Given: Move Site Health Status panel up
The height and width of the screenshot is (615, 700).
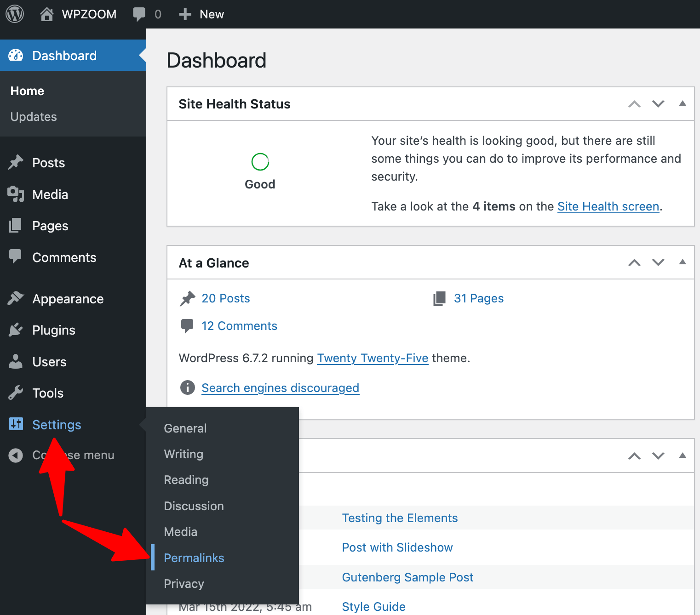Looking at the screenshot, I should click(x=634, y=104).
